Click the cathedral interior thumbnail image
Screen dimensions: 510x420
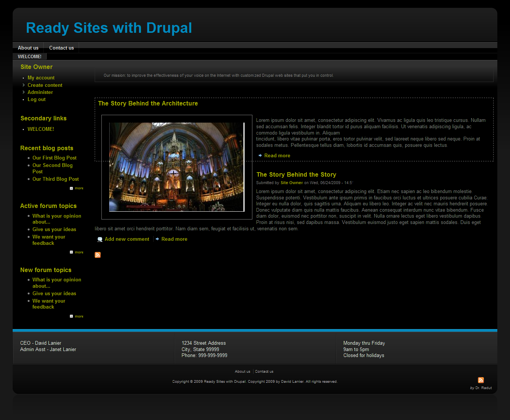click(x=176, y=167)
